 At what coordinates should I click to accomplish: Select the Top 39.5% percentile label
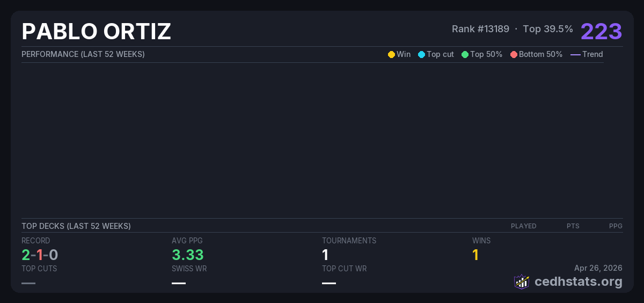coord(547,29)
